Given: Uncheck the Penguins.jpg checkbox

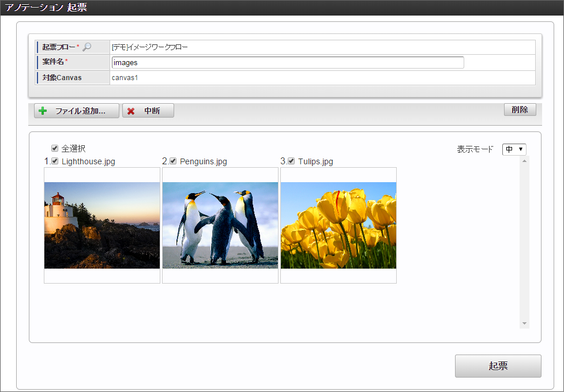Looking at the screenshot, I should click(x=173, y=161).
